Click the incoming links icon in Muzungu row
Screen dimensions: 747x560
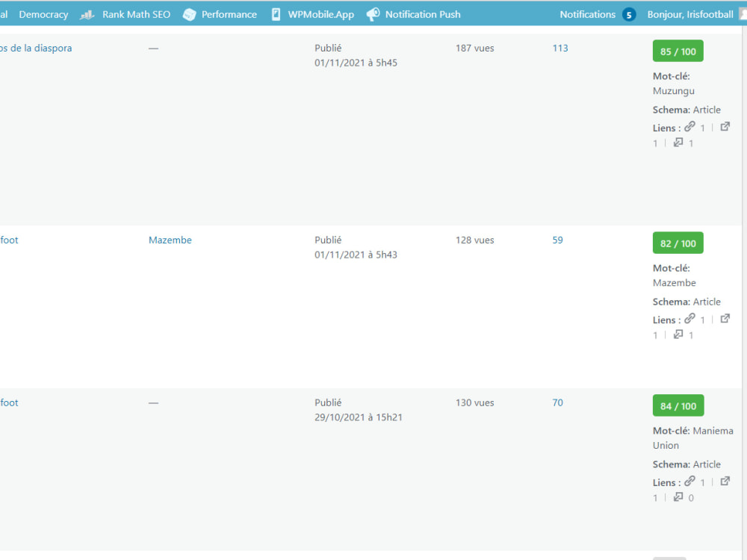tap(678, 143)
